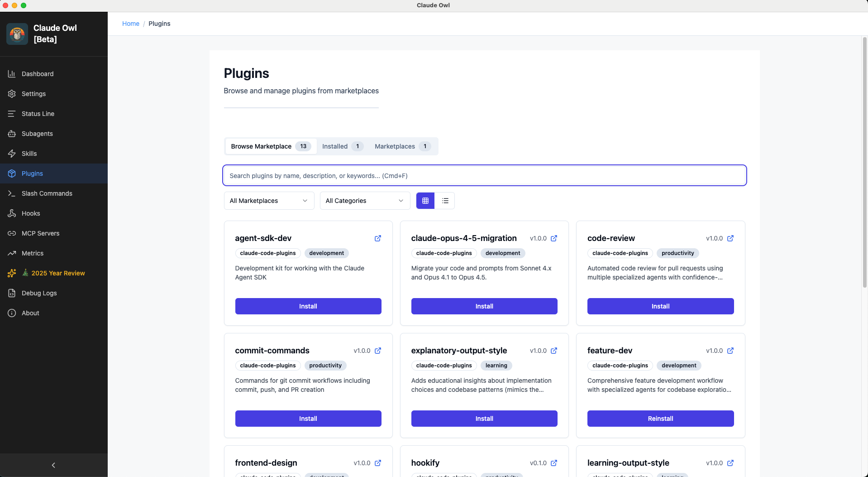Open Debug Logs from the sidebar

click(38, 293)
